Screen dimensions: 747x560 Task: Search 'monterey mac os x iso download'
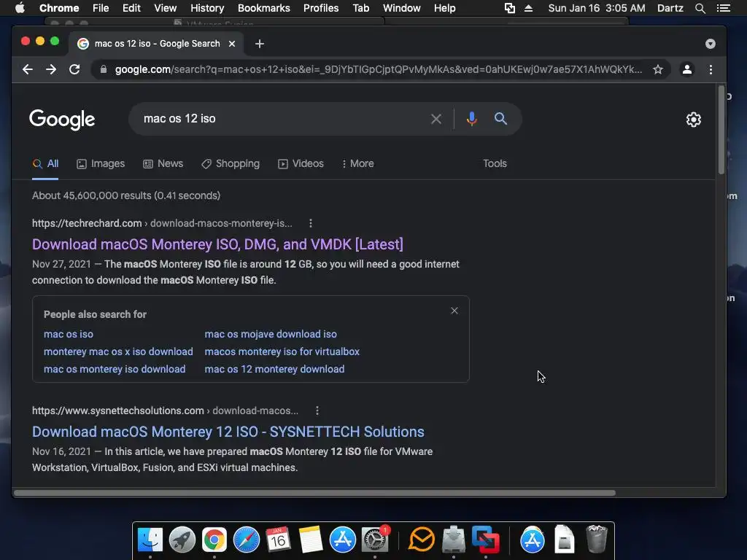click(x=119, y=352)
